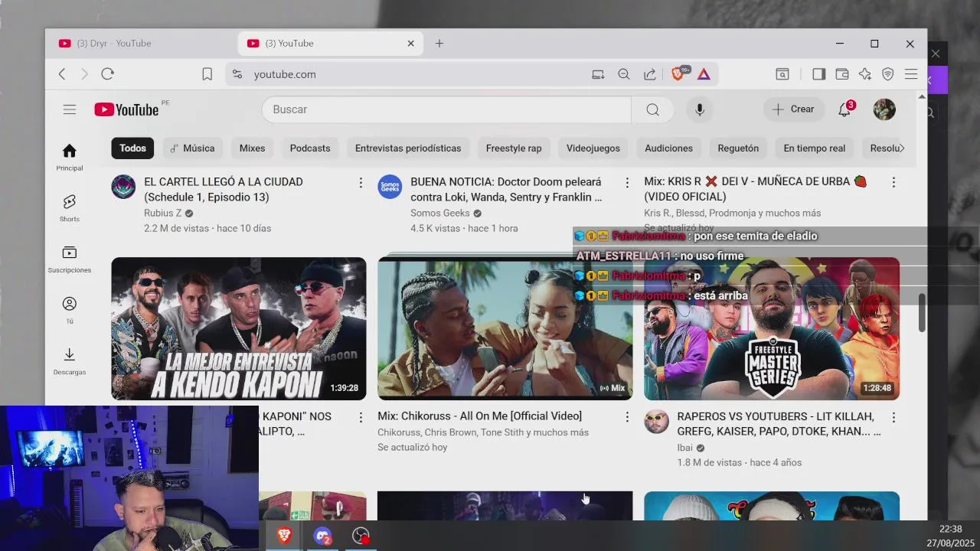Go to Principal in the sidebar
Image resolution: width=980 pixels, height=551 pixels.
pos(70,157)
